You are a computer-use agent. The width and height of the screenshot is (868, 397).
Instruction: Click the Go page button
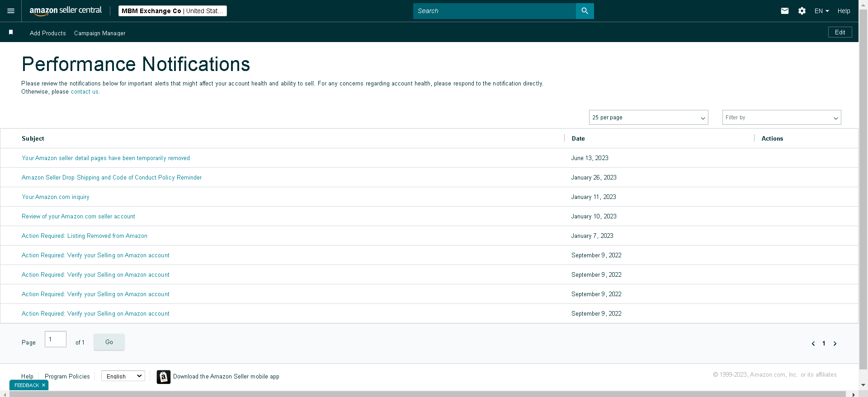coord(109,342)
